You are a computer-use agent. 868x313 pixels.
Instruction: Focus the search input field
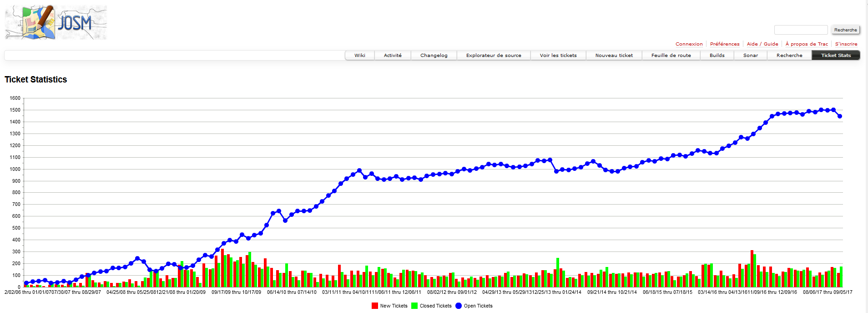coord(801,30)
